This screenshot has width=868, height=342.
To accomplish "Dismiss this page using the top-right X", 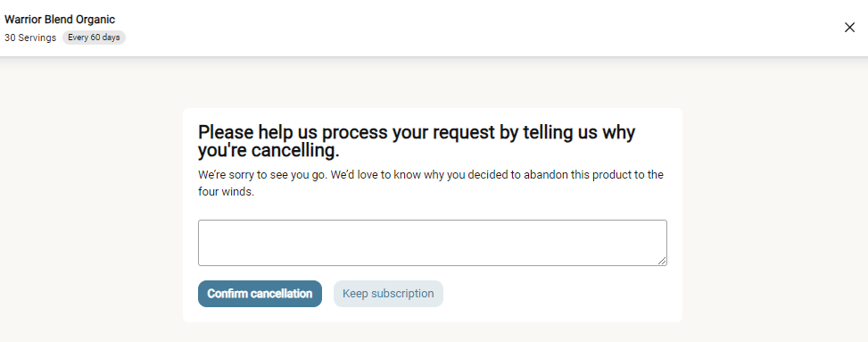I will pyautogui.click(x=849, y=28).
